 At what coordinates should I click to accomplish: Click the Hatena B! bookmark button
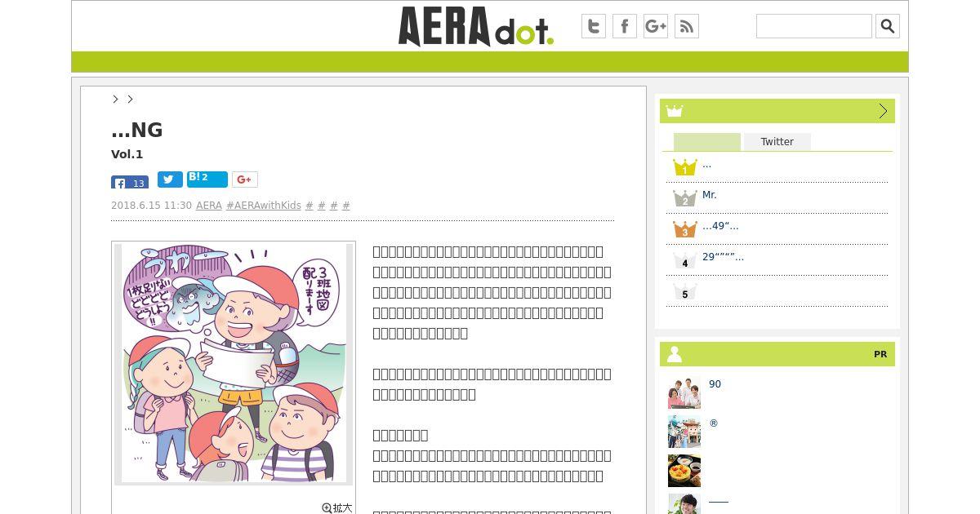point(207,179)
